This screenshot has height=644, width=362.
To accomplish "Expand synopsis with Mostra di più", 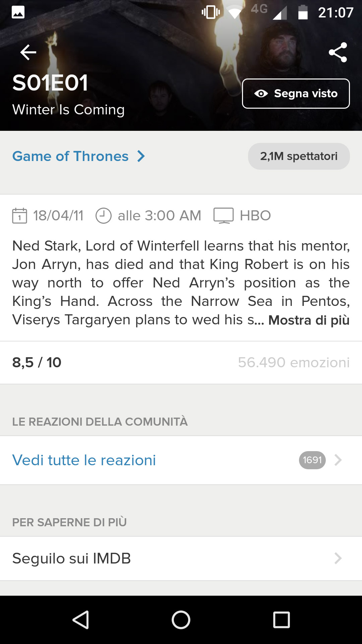I will click(309, 320).
